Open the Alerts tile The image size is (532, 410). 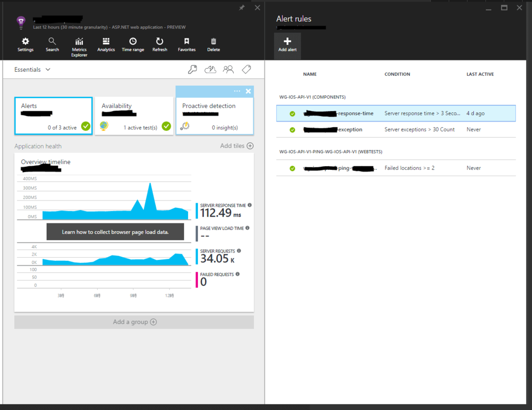[x=54, y=116]
